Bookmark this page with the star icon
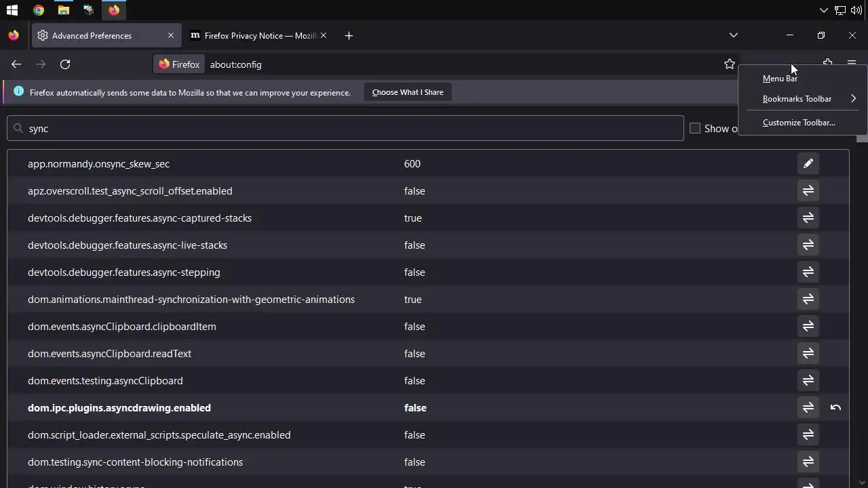Viewport: 868px width, 488px height. coord(730,64)
